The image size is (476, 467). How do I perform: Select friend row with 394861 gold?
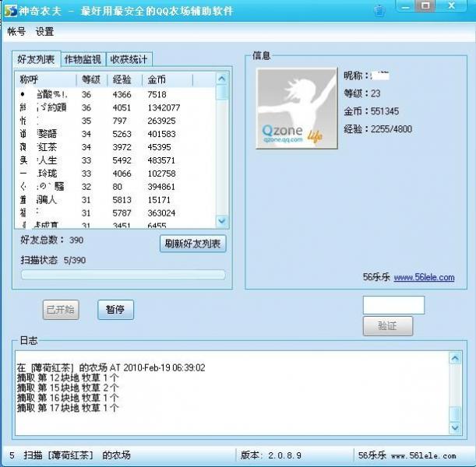click(x=115, y=187)
